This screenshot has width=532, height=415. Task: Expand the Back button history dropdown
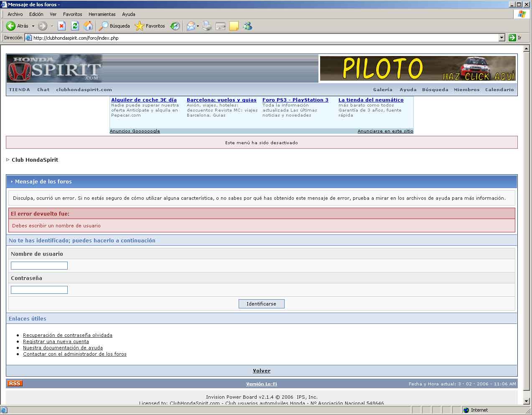coord(33,26)
